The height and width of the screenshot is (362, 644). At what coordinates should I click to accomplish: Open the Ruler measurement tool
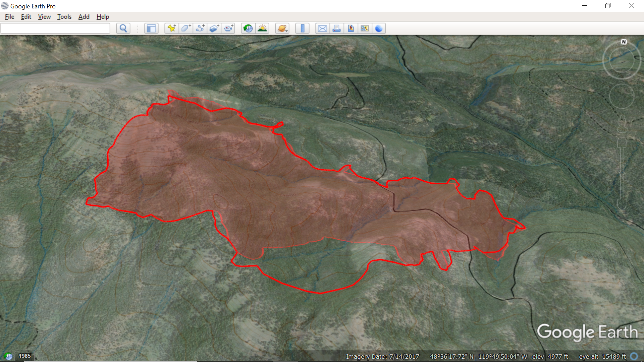302,28
